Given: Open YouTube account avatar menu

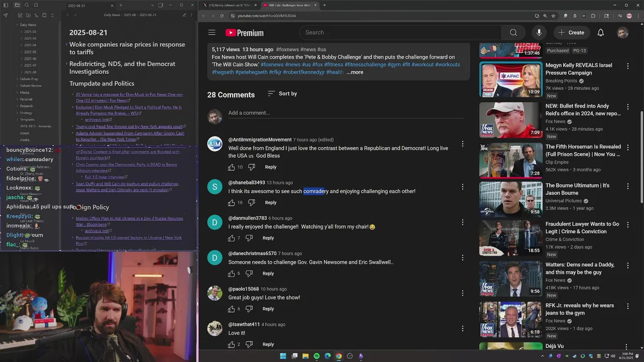Looking at the screenshot, I should tap(623, 32).
